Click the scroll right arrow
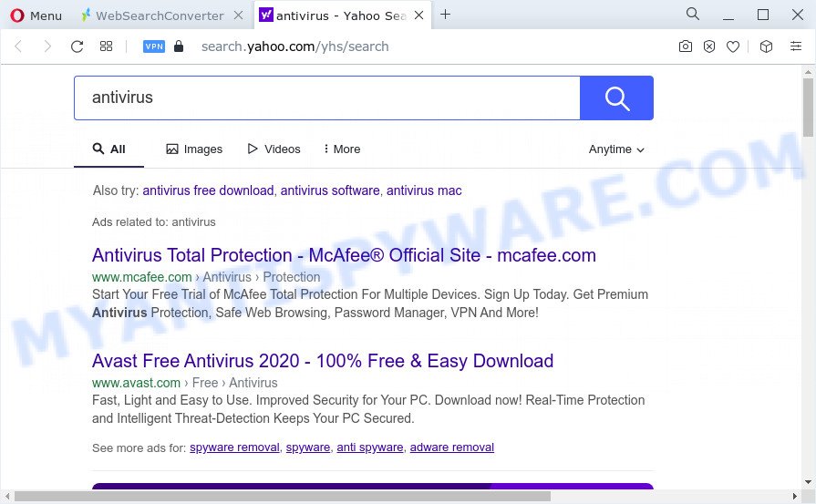 point(795,496)
